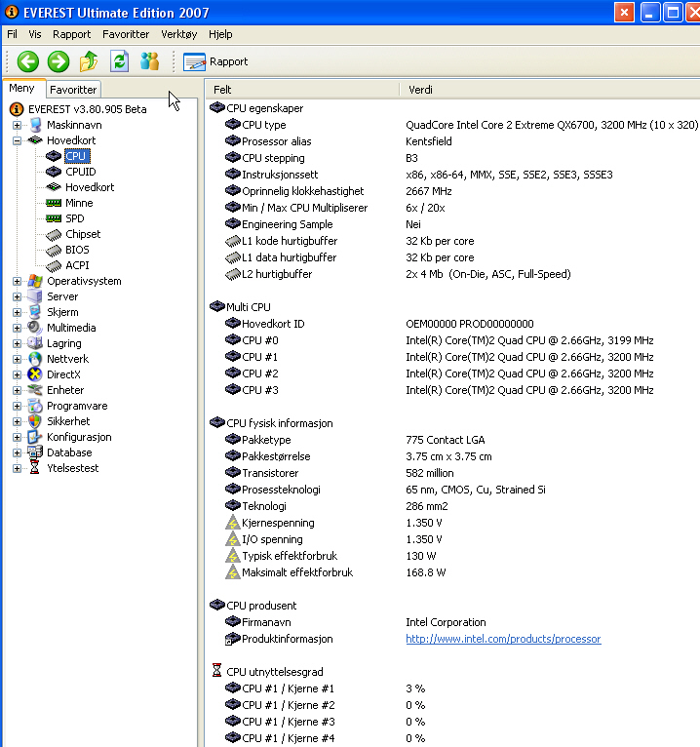
Task: Select the Transistorer 582 million row
Action: pyautogui.click(x=339, y=473)
